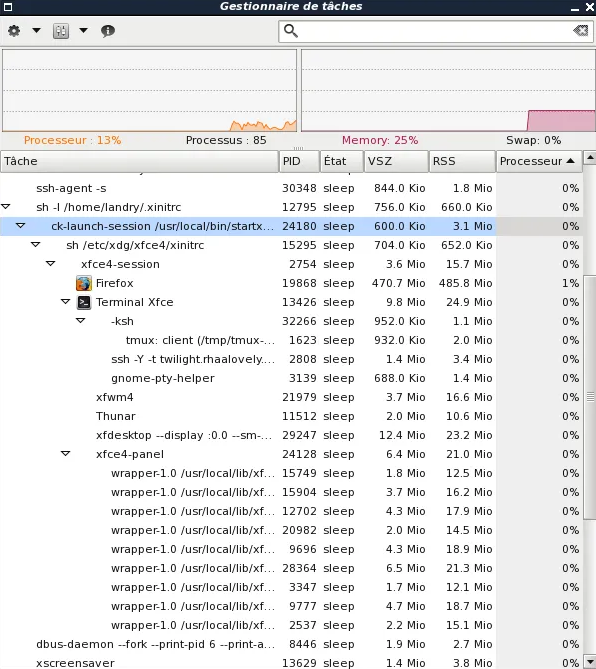Sort by the RSS column header
Viewport: 596px width, 669px height.
click(x=462, y=161)
